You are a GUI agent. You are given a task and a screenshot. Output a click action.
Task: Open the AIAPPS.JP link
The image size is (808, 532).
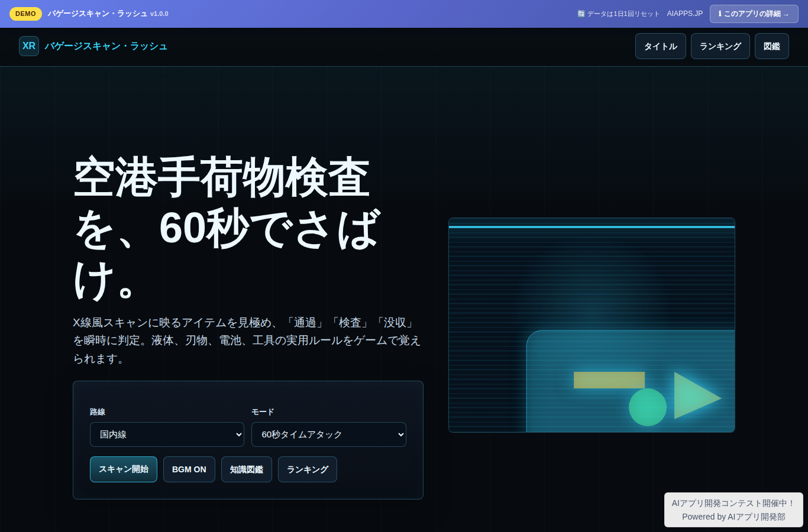685,14
